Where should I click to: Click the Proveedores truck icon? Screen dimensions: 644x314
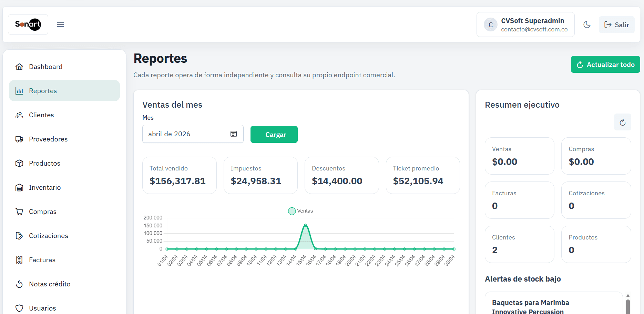[19, 139]
